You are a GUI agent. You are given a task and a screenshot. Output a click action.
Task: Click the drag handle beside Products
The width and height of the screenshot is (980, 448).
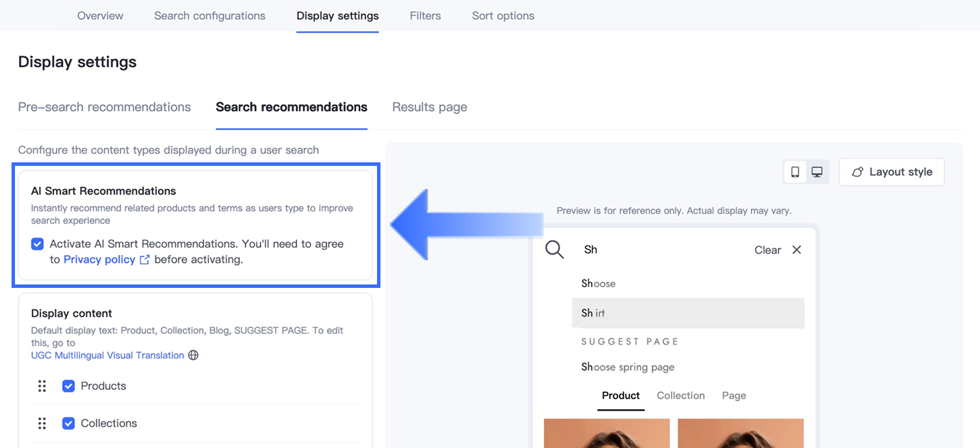[42, 386]
